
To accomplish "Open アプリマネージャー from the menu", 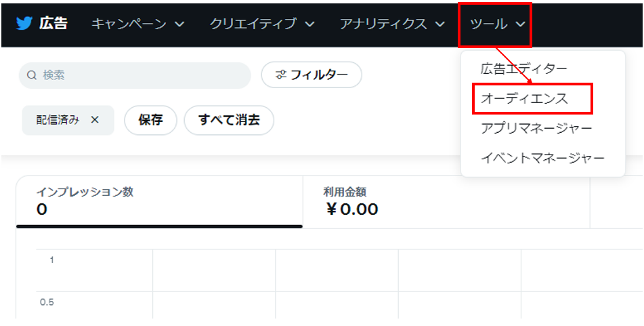I will [x=536, y=128].
